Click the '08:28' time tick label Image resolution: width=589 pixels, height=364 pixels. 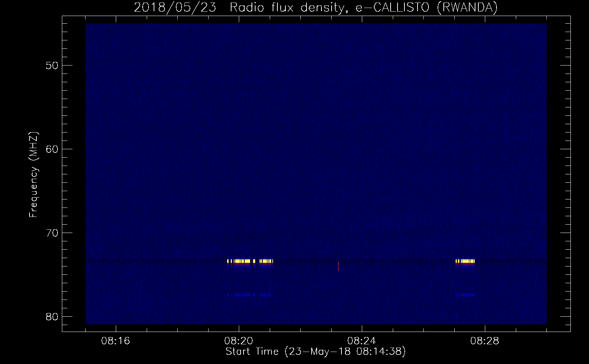485,341
